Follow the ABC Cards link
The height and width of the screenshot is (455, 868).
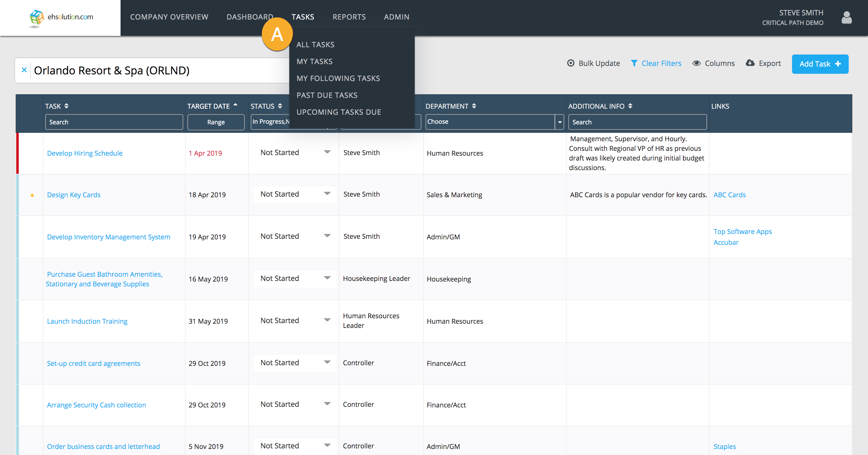(x=729, y=195)
